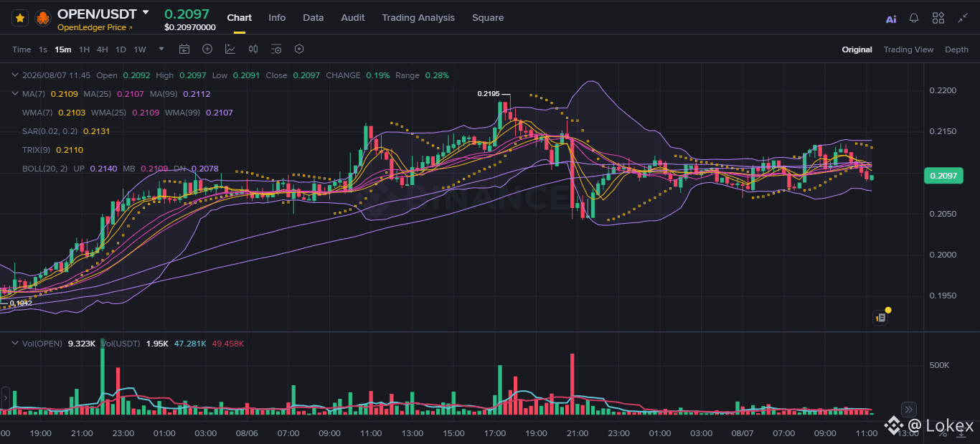Open the widgets layout grid icon
The width and height of the screenshot is (980, 444).
938,18
